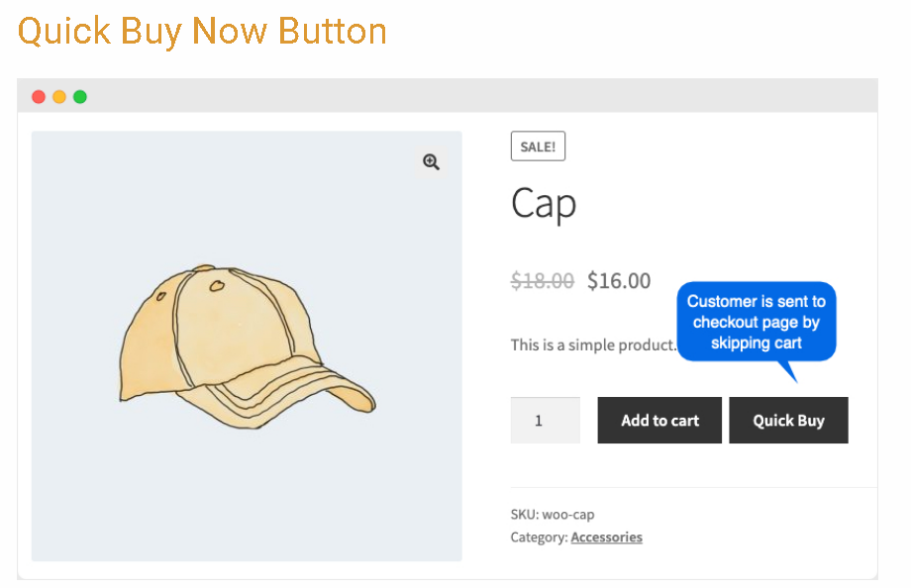Click the red close dot in window bar
This screenshot has height=588, width=911.
point(39,97)
